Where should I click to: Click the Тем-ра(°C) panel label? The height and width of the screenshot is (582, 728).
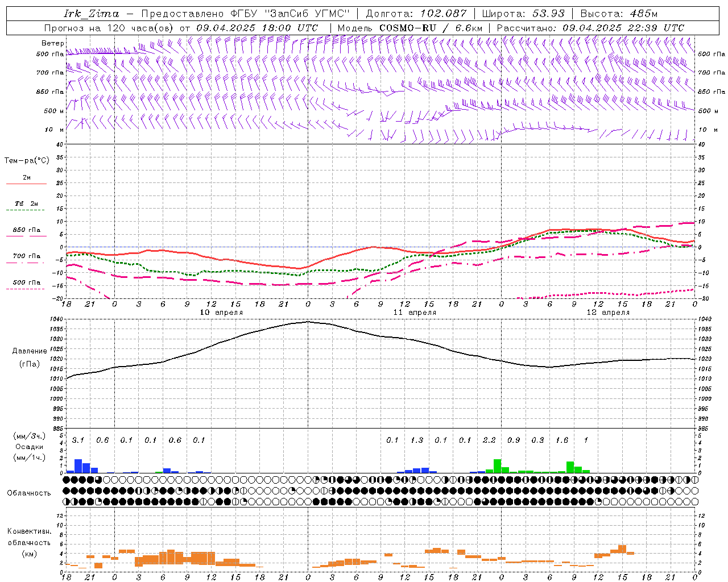pyautogui.click(x=27, y=161)
